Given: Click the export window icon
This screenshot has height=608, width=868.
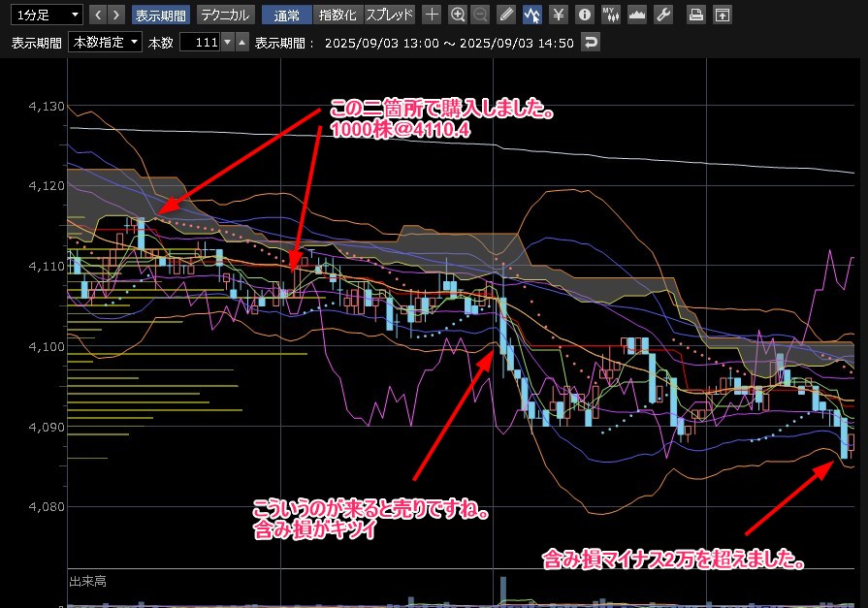Looking at the screenshot, I should 723,15.
